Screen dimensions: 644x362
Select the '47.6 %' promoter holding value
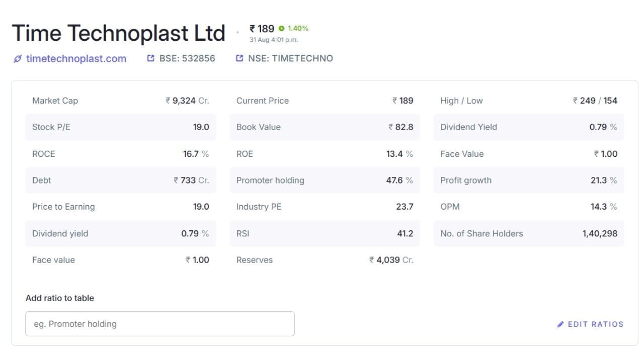[x=399, y=180]
